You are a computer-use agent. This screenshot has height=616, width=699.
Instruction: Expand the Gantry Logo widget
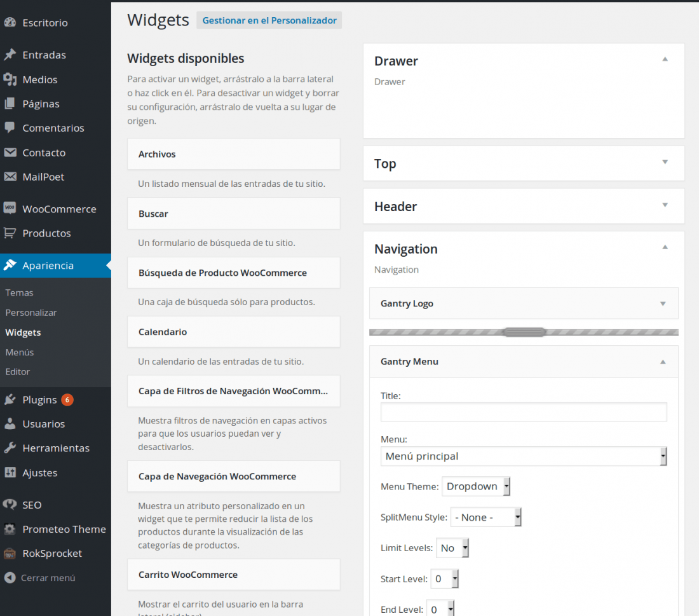click(662, 304)
